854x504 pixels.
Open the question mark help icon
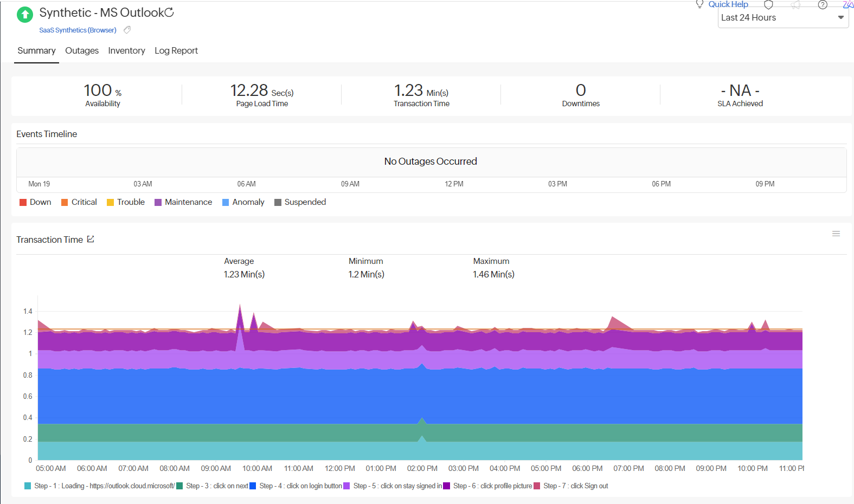click(823, 5)
